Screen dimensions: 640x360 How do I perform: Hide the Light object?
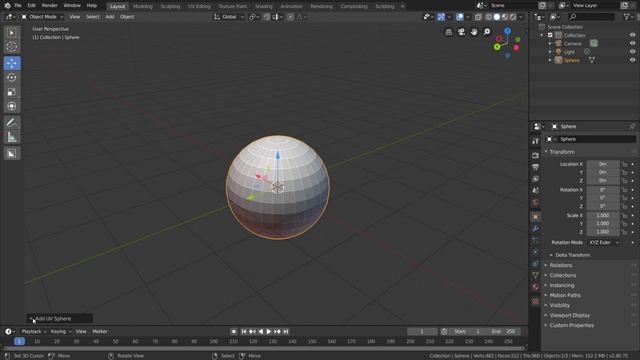point(632,52)
